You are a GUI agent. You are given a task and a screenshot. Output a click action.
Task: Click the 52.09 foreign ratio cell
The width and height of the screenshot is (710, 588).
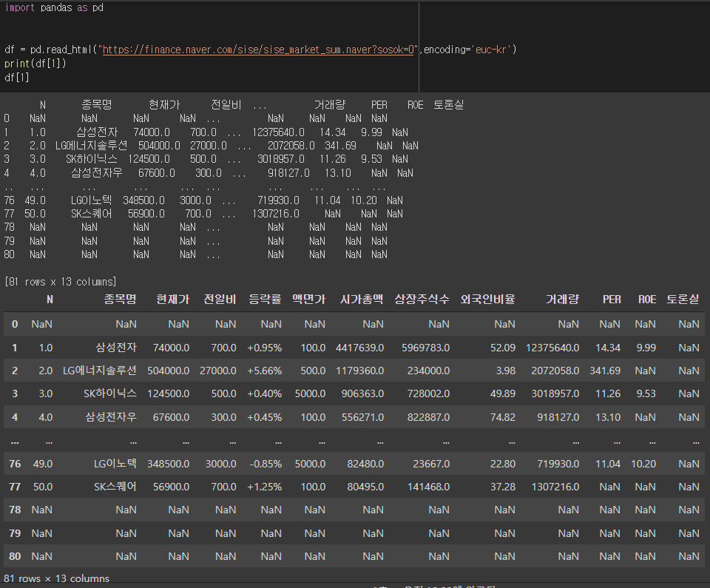pyautogui.click(x=503, y=348)
